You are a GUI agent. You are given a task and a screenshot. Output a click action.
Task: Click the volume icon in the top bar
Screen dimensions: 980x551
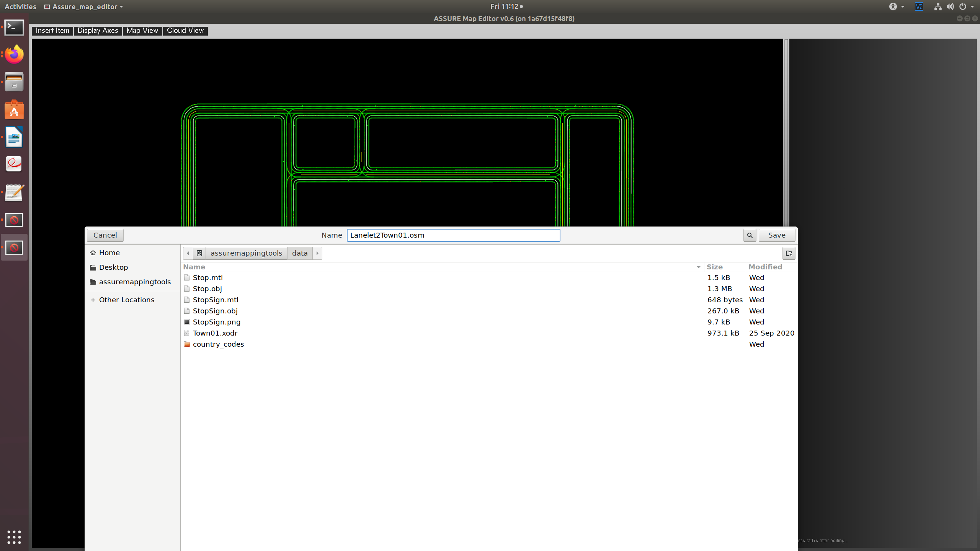coord(950,7)
